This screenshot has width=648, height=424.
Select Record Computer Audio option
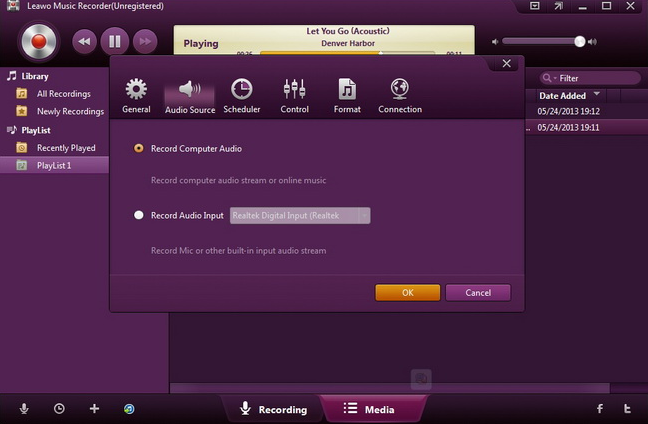tap(139, 148)
